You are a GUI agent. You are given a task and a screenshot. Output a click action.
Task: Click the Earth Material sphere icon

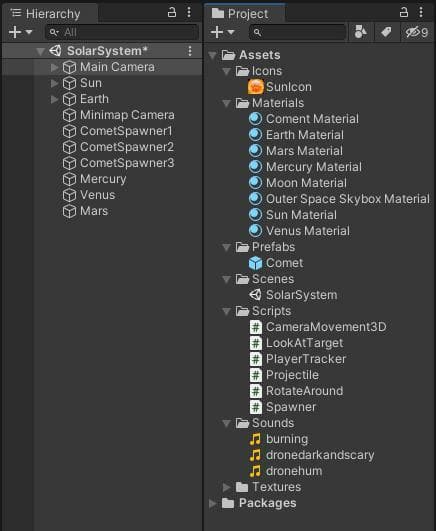click(255, 135)
